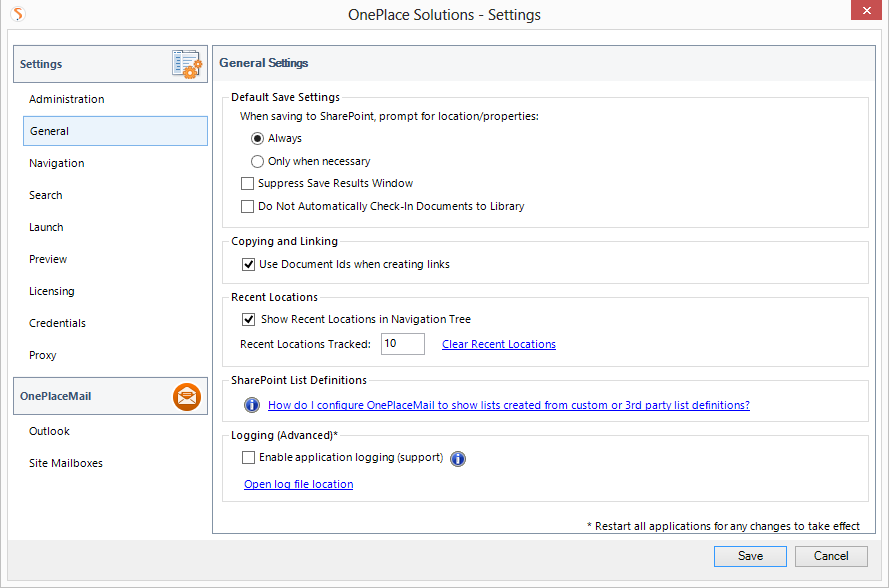Switch to Navigation settings
Viewport: 889px width, 588px height.
(x=57, y=163)
